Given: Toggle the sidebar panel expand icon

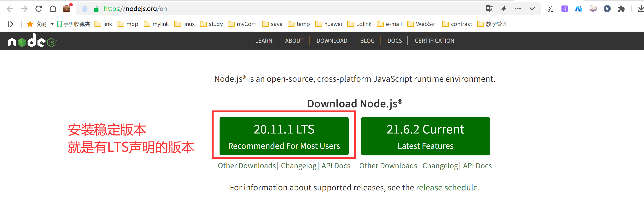Looking at the screenshot, I should pyautogui.click(x=10, y=24).
